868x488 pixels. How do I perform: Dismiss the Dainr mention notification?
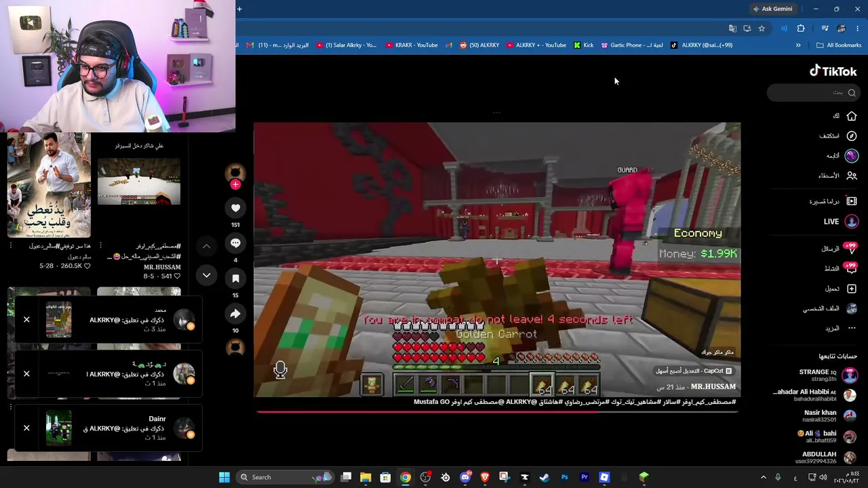coord(26,428)
